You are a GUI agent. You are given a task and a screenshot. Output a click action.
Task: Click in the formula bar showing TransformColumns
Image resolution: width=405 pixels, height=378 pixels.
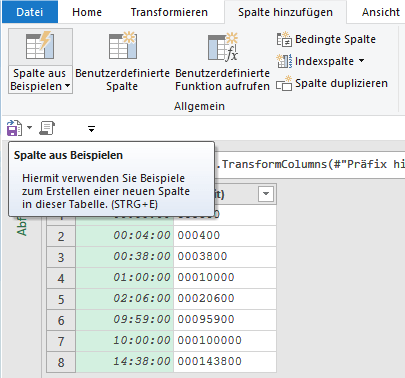pyautogui.click(x=310, y=164)
